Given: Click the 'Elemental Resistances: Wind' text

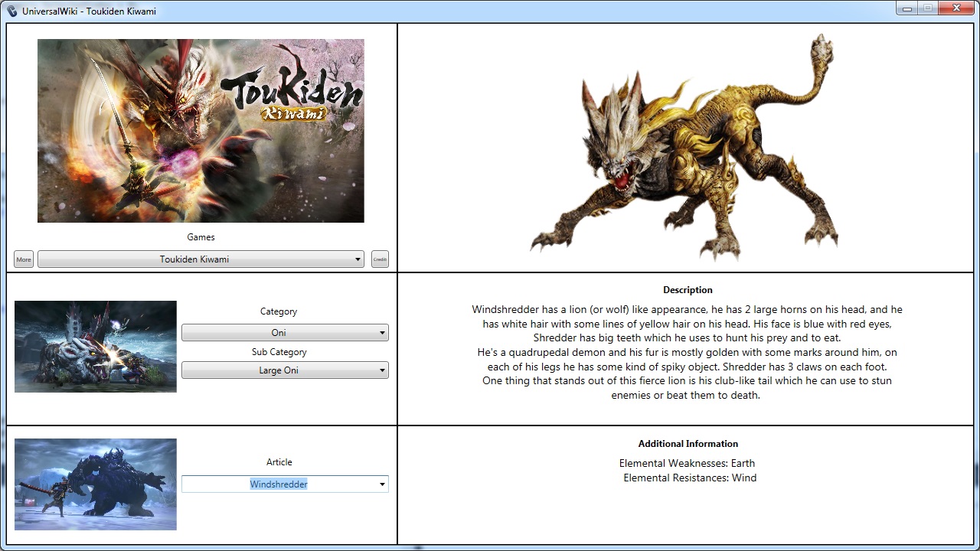Looking at the screenshot, I should 690,478.
